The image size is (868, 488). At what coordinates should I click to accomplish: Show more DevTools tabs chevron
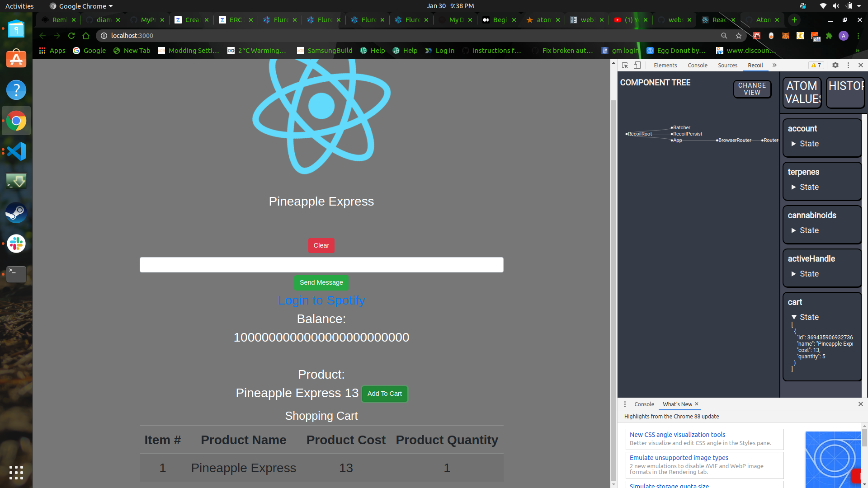pyautogui.click(x=774, y=65)
